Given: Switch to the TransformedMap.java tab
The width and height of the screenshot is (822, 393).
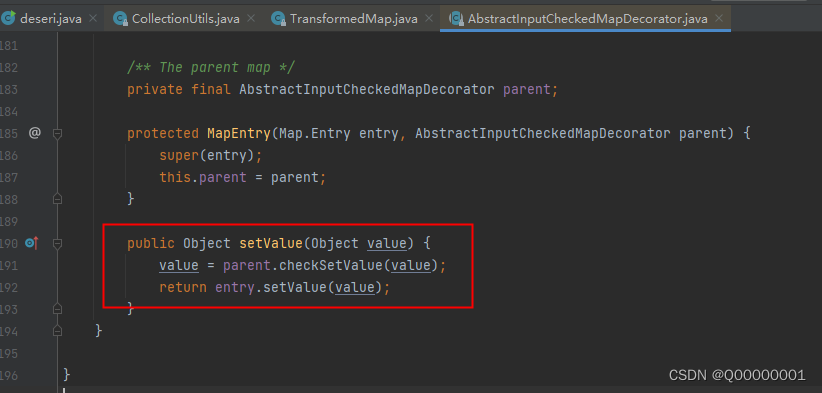Looking at the screenshot, I should click(x=354, y=19).
